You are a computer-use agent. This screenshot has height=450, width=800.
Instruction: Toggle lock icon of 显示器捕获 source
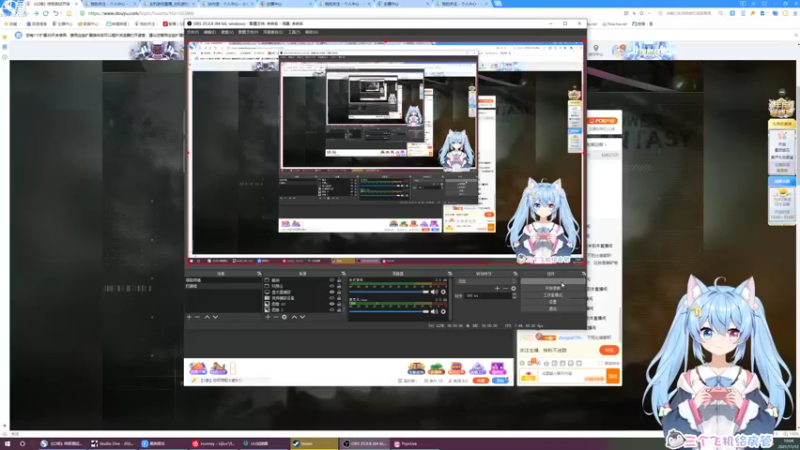pyautogui.click(x=339, y=292)
